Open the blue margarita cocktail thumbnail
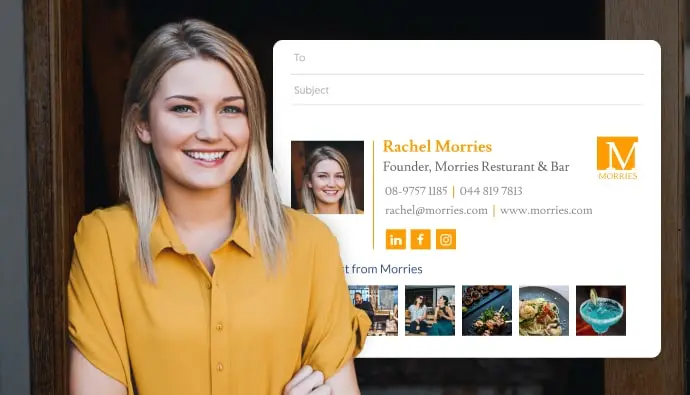Image resolution: width=690 pixels, height=395 pixels. pos(601,311)
